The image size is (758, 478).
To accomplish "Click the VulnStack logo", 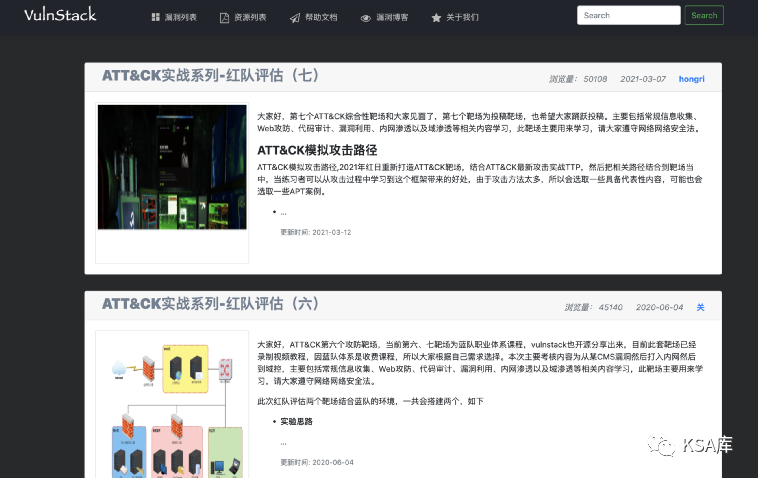I will 60,15.
